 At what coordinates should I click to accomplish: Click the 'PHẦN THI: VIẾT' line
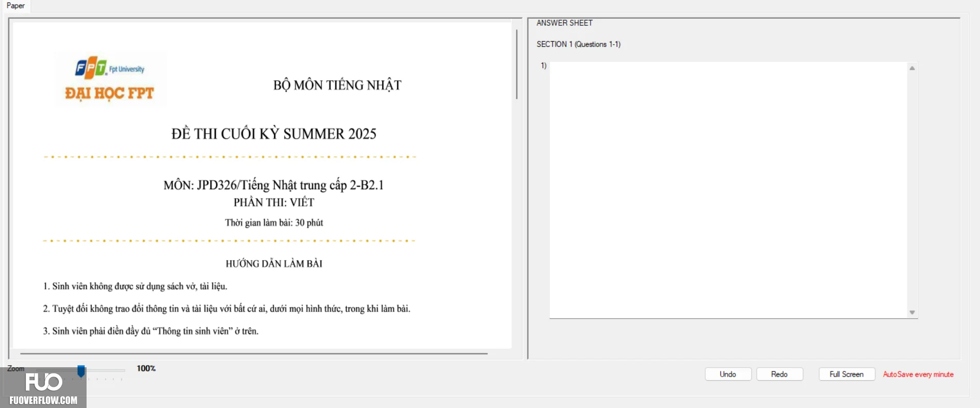(x=274, y=202)
